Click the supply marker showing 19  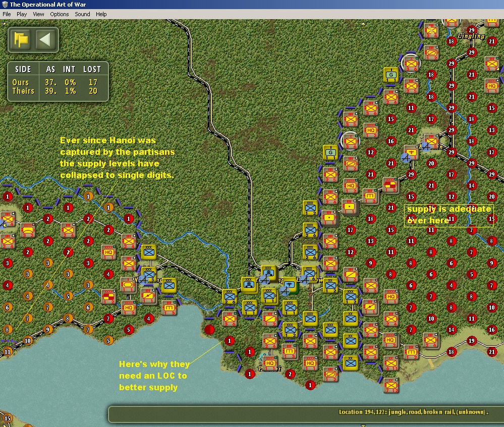coord(472,341)
